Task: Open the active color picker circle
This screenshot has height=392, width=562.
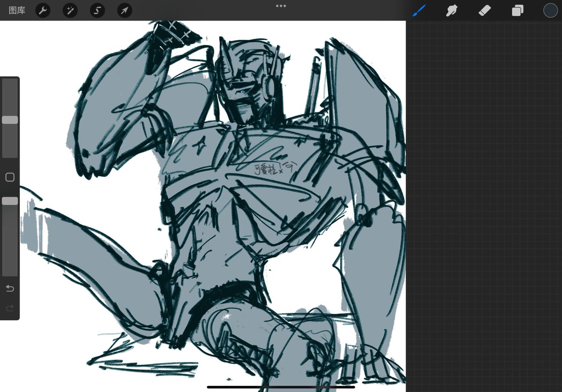Action: point(550,10)
